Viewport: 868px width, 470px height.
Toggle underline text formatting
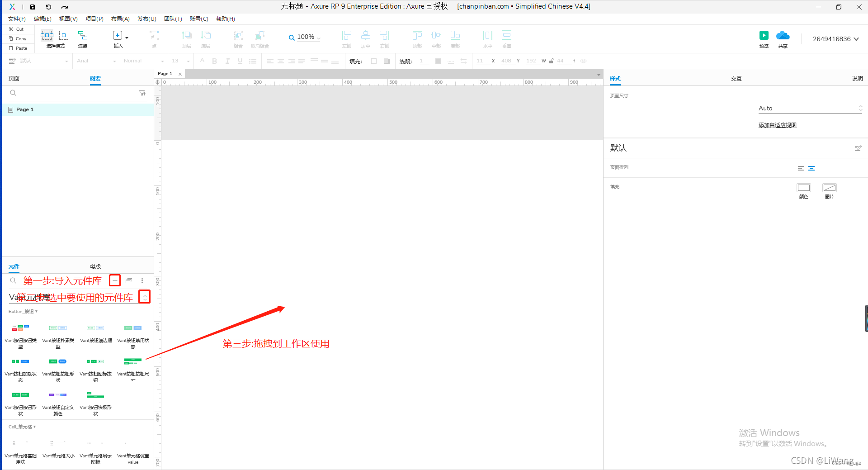[240, 61]
